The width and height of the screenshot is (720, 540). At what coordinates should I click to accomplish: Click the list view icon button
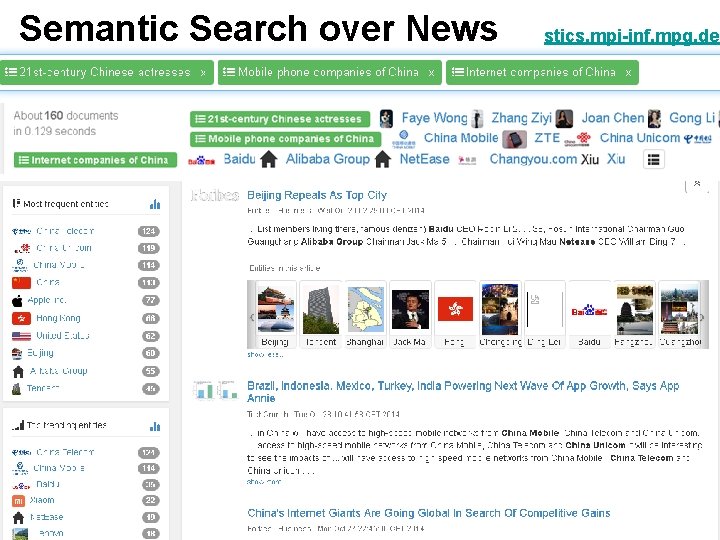tap(653, 160)
